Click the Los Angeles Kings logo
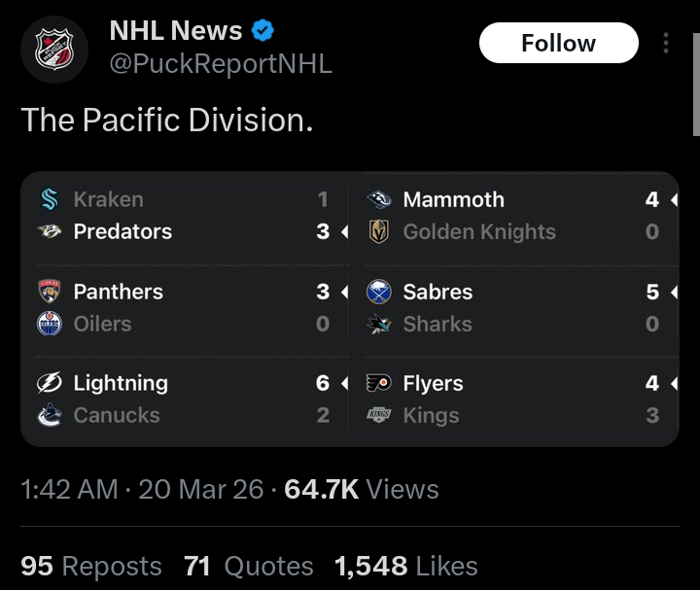 378,415
